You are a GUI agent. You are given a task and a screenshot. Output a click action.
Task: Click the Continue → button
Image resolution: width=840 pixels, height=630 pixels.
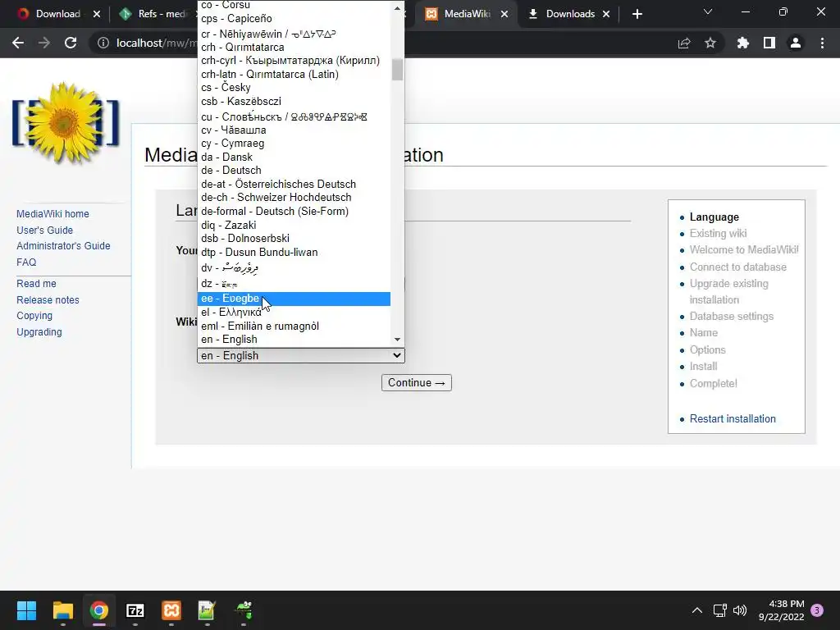click(x=416, y=383)
